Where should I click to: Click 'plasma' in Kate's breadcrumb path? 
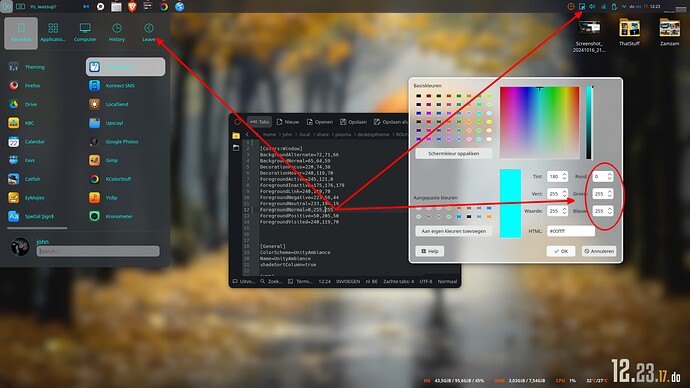pos(343,135)
